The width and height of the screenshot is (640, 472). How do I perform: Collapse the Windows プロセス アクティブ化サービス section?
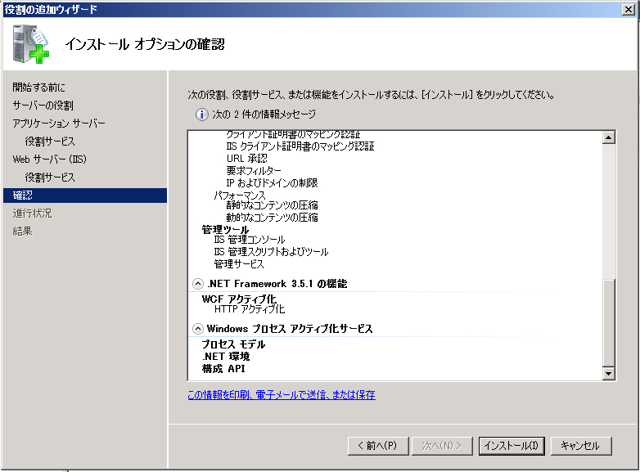tap(198, 329)
